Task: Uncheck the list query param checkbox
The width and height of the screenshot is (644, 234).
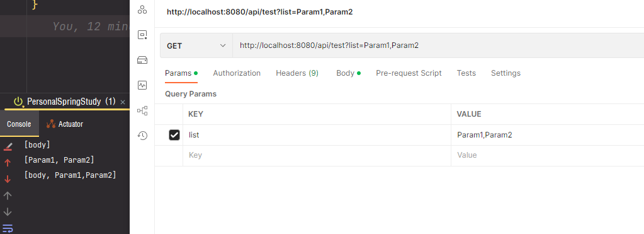Action: (174, 135)
